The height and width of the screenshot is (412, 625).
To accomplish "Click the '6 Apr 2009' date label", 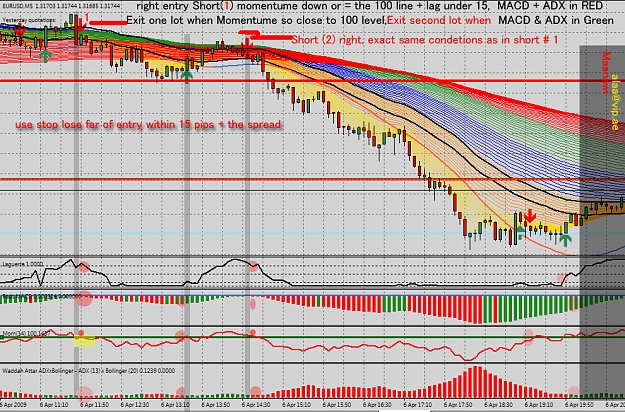I will (13, 405).
